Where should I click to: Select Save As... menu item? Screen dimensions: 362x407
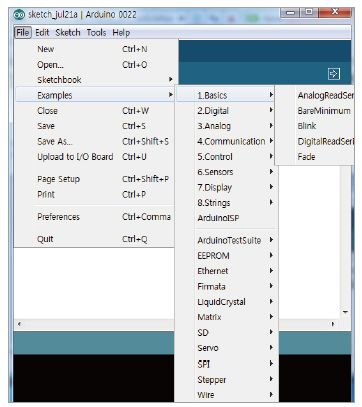point(95,141)
